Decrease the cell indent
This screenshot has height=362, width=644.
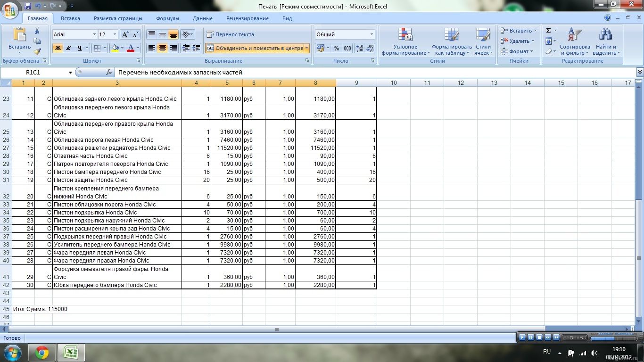click(x=186, y=48)
